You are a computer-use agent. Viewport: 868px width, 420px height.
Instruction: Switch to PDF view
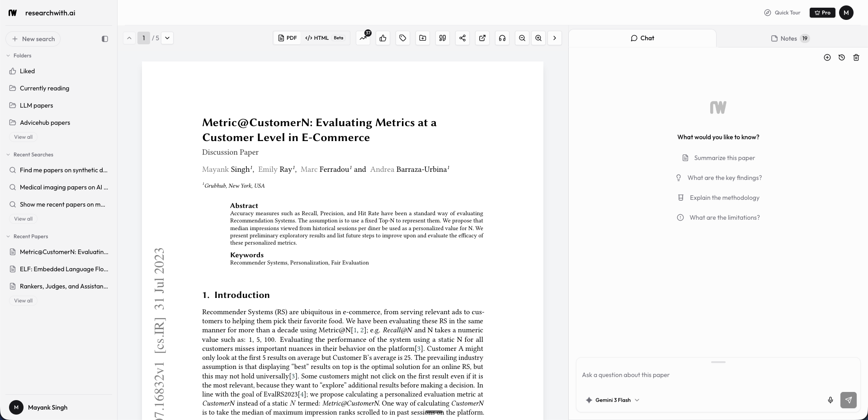click(x=288, y=38)
